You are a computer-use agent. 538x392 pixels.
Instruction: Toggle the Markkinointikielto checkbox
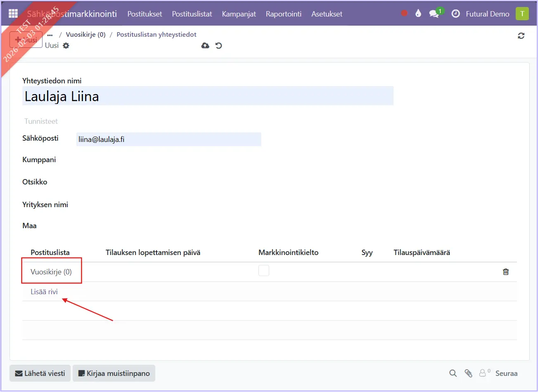click(264, 271)
